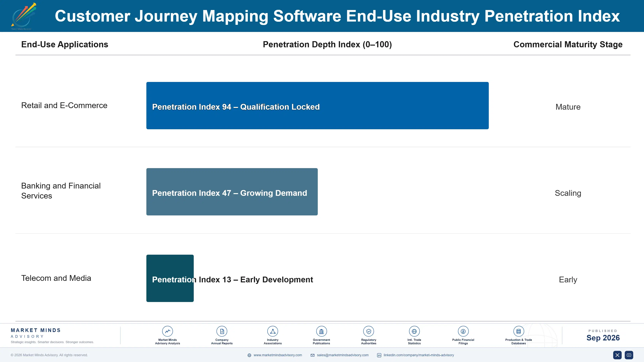Select the Banking and Financial Services label
Screen dimensions: 644x362
coord(61,191)
